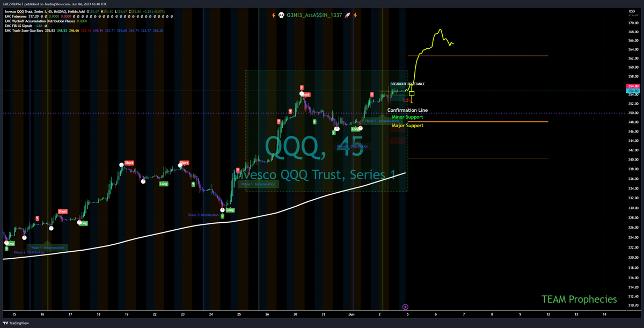Click the Long signal label near date 24

click(230, 210)
